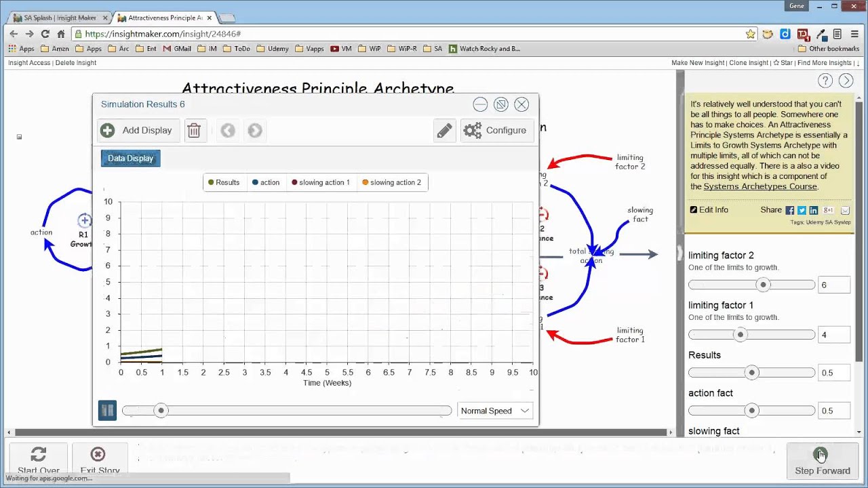Open the Systems Archetypes Course link
868x488 pixels.
(760, 186)
